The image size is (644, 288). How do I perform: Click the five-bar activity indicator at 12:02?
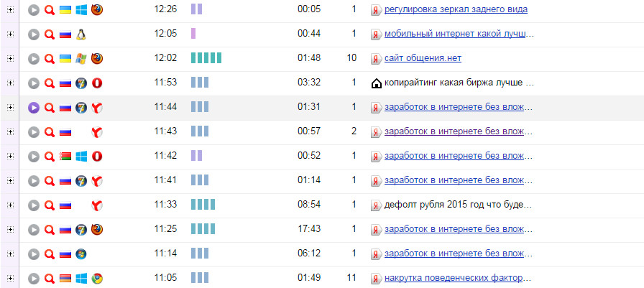[x=206, y=58]
